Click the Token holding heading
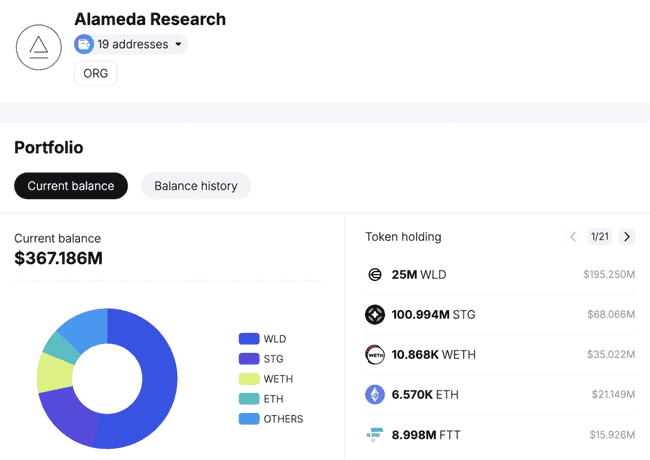The width and height of the screenshot is (650, 460). (x=403, y=237)
